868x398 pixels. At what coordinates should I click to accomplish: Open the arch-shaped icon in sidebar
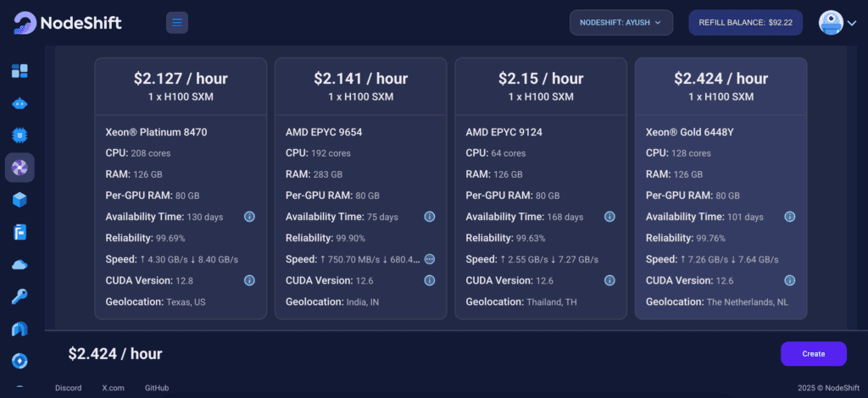(20, 329)
